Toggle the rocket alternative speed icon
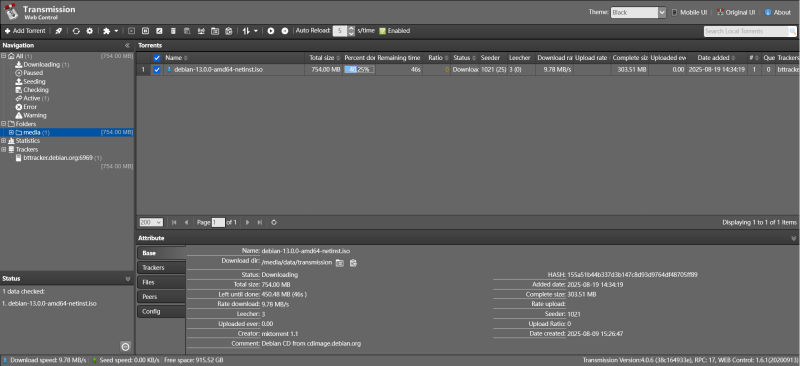The height and width of the screenshot is (366, 800). (x=59, y=31)
